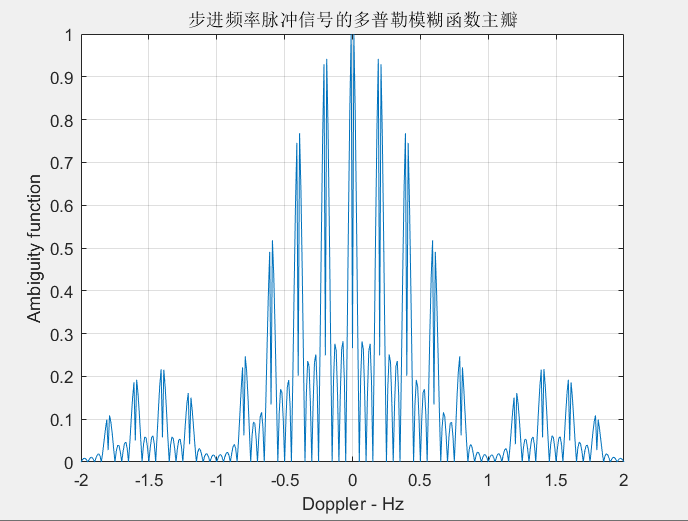Click y-axis tick label 0.7
Screen dimensions: 688x521
(x=62, y=163)
